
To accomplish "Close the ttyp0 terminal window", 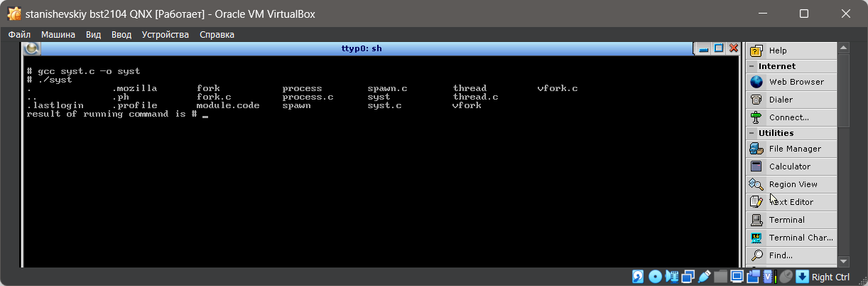I will point(734,48).
